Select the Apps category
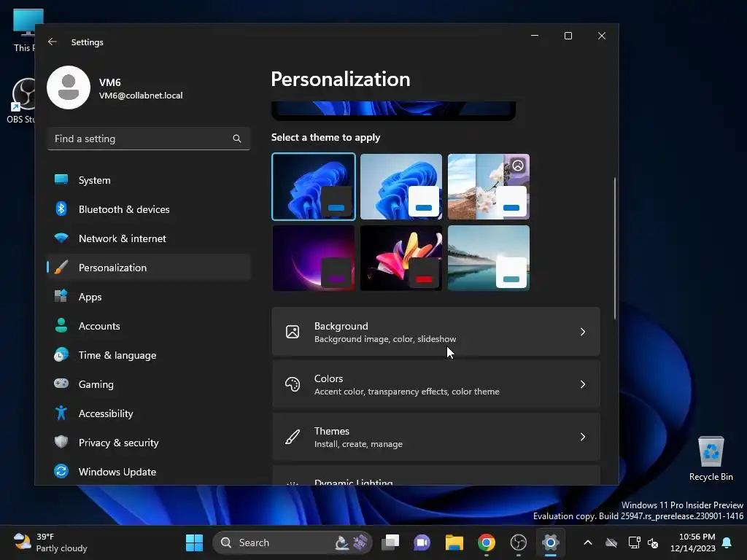The image size is (747, 560). click(149, 296)
